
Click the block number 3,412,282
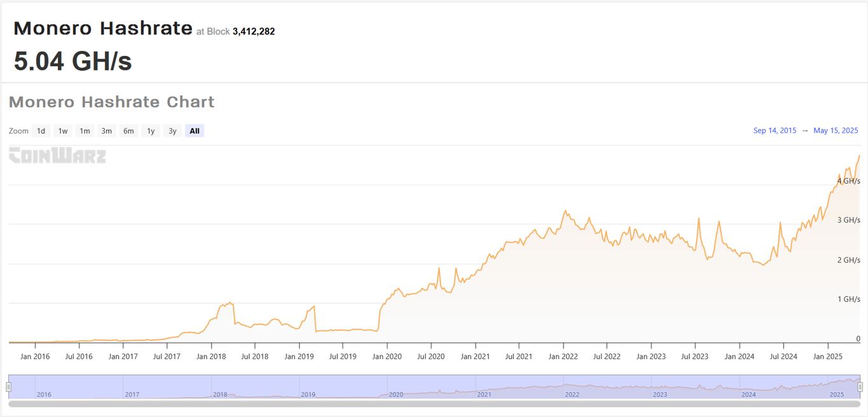click(254, 31)
